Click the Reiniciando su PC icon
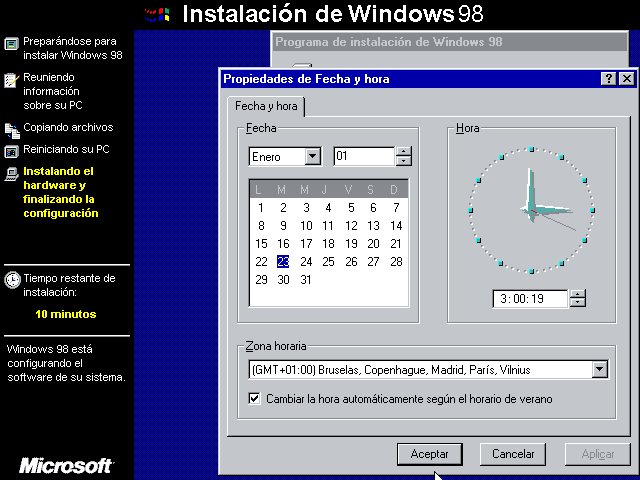The height and width of the screenshot is (480, 640). point(11,152)
